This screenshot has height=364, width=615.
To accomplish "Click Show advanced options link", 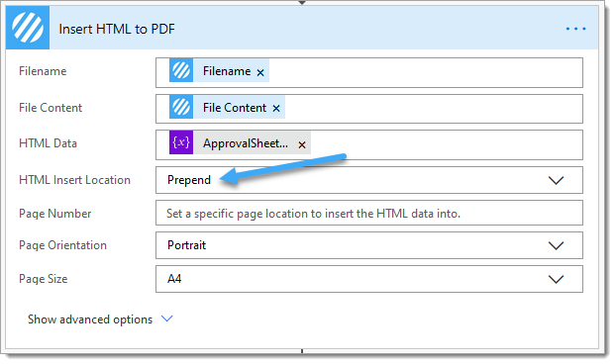I will pos(90,319).
